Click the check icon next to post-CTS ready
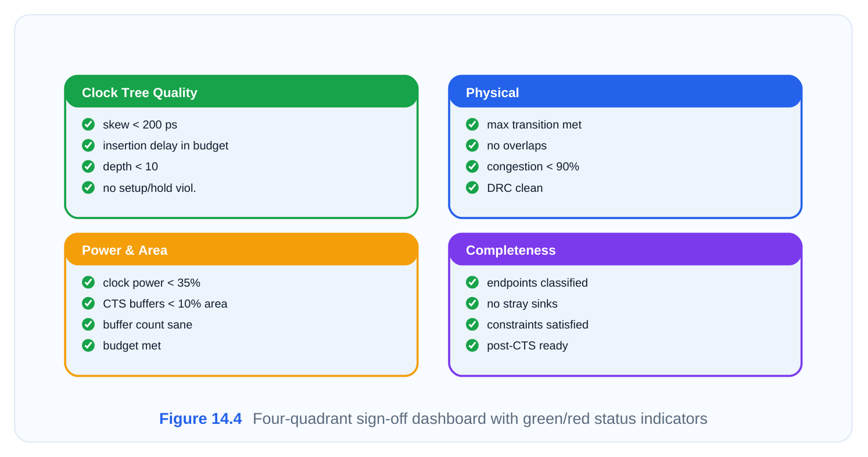868x457 pixels. tap(472, 345)
